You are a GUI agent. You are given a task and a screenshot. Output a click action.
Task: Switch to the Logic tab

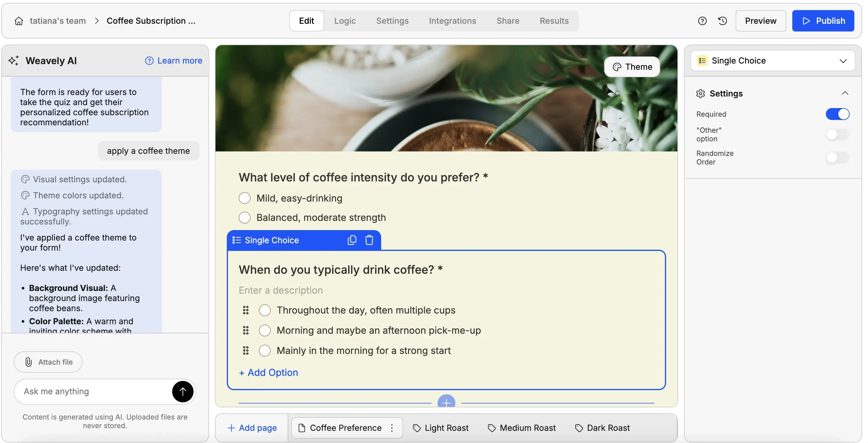tap(345, 21)
